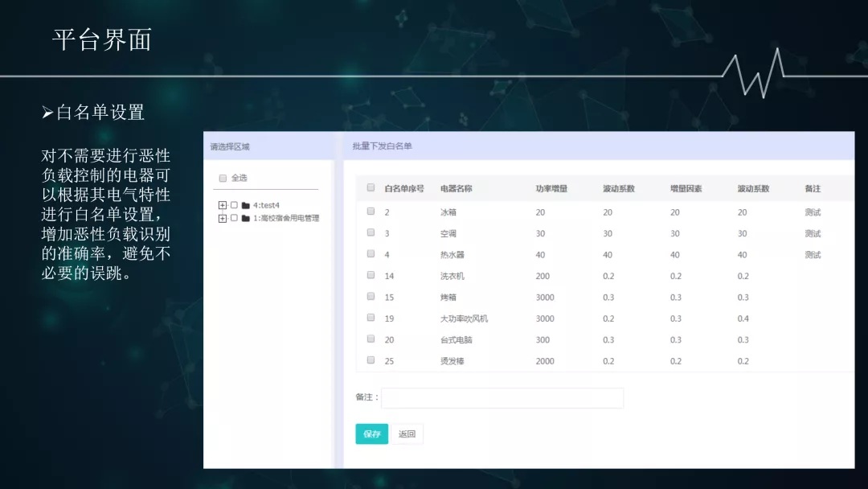Screen dimensions: 868x489
Task: Check the checkbox for 洗衣机 row
Action: pos(371,275)
